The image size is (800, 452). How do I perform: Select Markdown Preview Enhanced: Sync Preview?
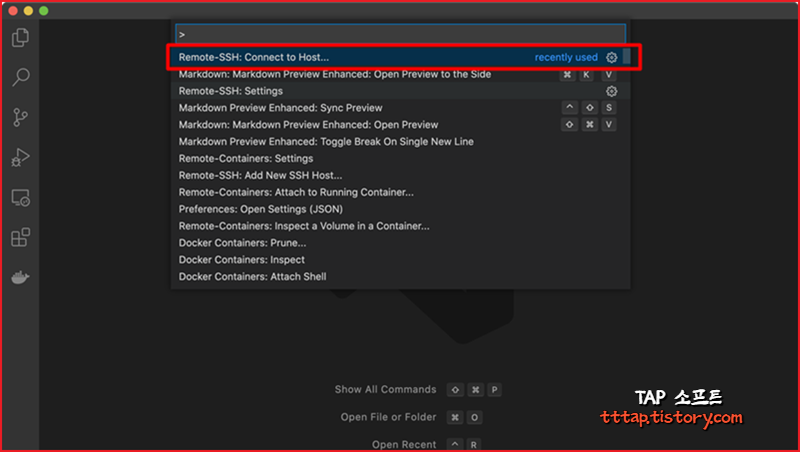[x=401, y=108]
